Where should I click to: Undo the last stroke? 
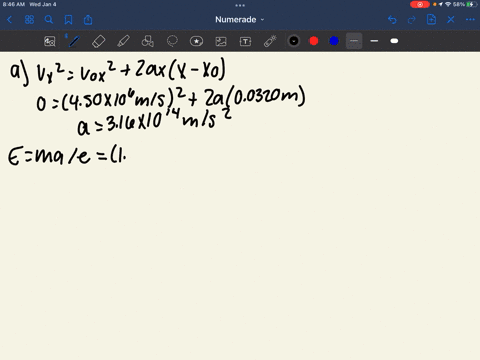pyautogui.click(x=392, y=20)
